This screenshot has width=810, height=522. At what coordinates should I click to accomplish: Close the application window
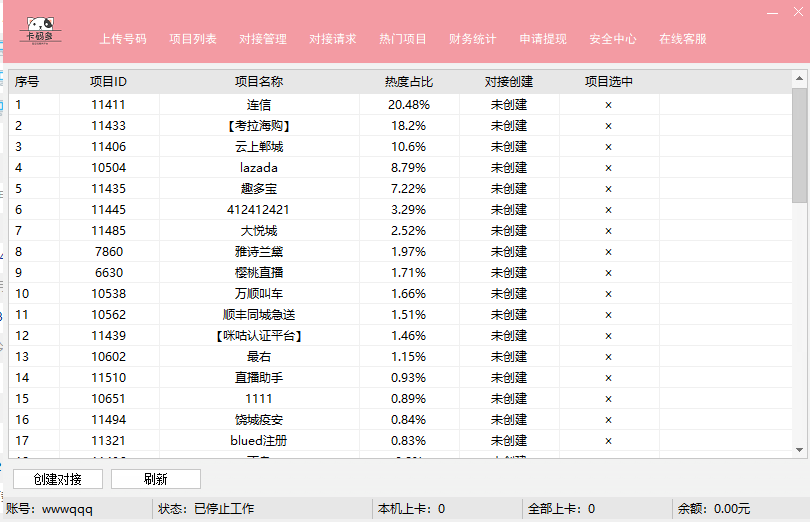pyautogui.click(x=798, y=12)
